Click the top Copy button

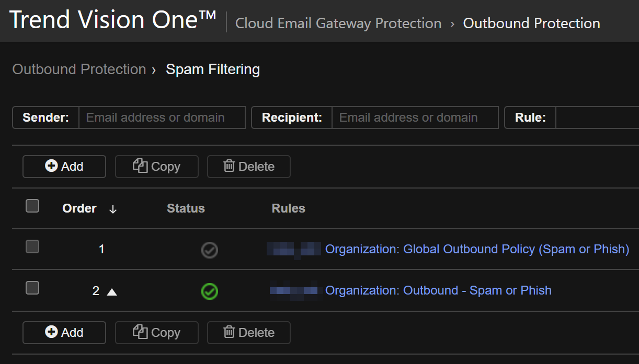[x=157, y=167]
